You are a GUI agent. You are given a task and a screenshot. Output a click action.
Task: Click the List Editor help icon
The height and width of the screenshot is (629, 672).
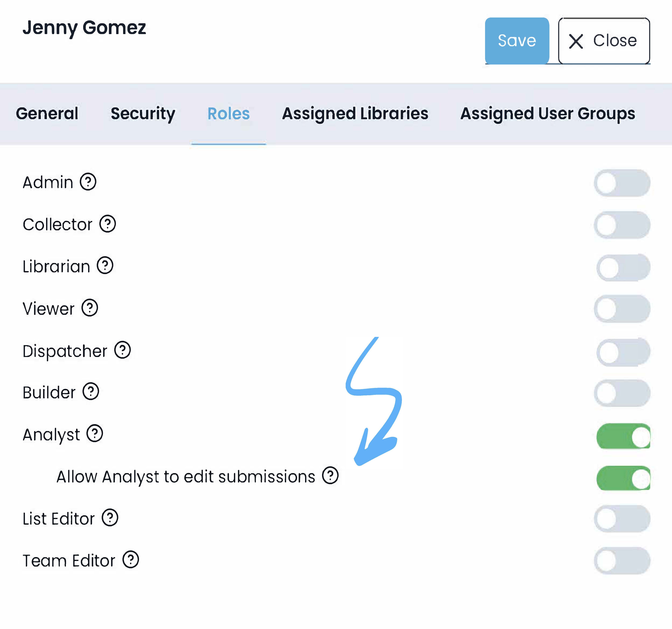pos(110,518)
